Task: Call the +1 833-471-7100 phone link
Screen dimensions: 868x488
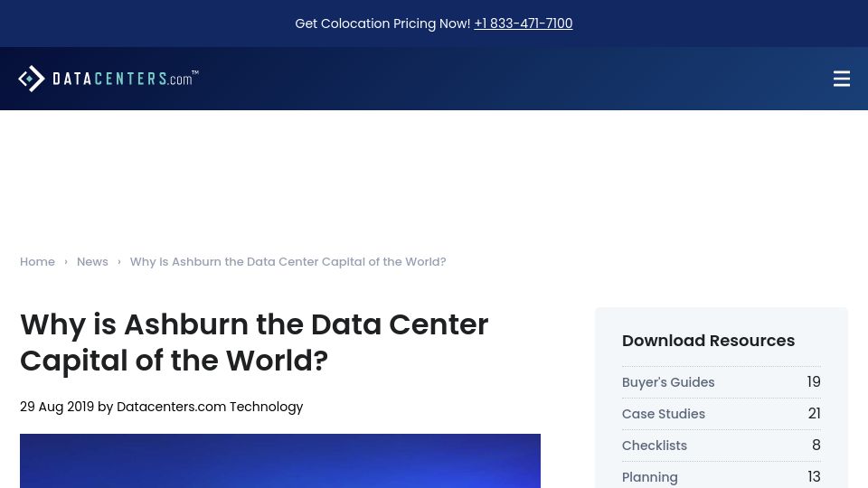Action: (x=524, y=23)
